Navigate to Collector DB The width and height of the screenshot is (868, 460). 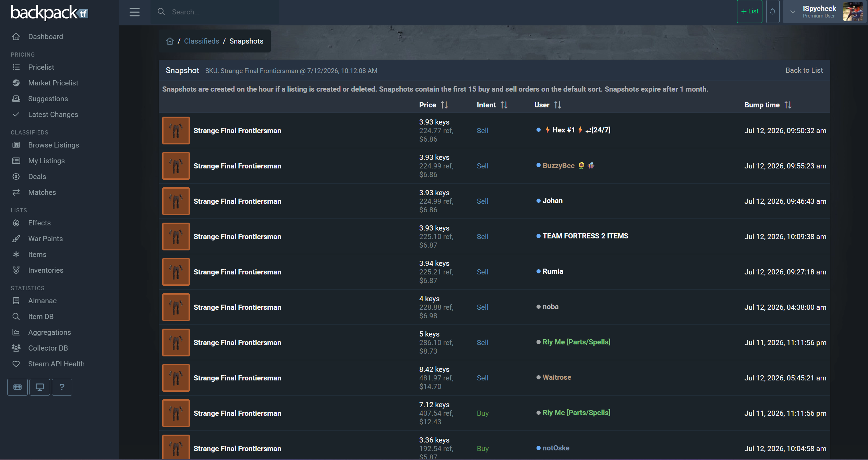click(x=48, y=348)
